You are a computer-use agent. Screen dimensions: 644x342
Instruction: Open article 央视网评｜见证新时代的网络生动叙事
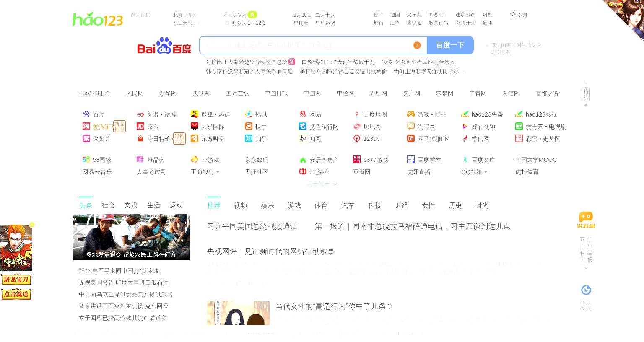[271, 251]
